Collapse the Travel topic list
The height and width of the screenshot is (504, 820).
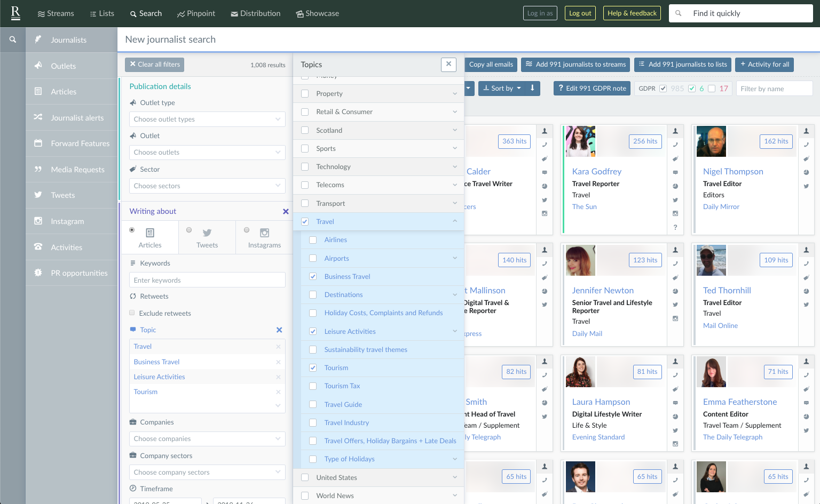455,221
